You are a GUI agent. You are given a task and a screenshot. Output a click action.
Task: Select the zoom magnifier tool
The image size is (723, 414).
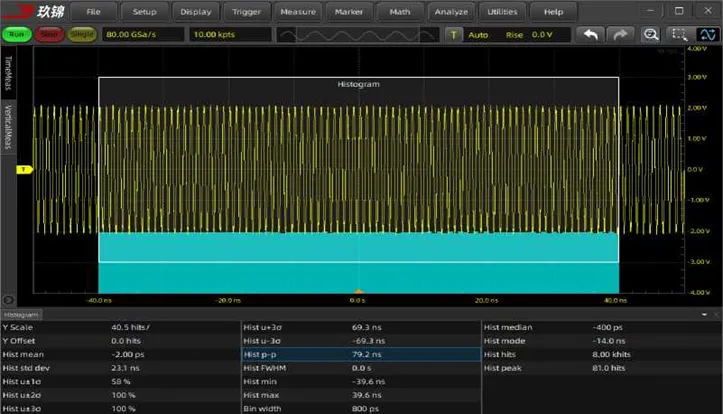click(x=651, y=34)
